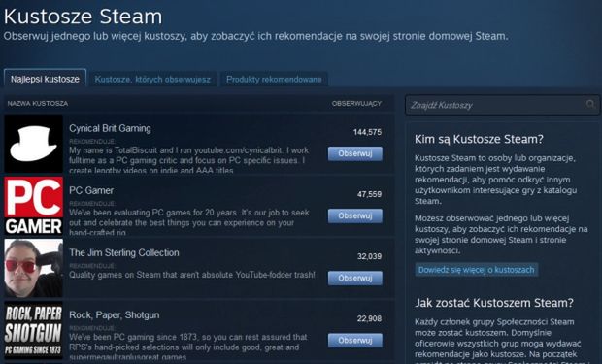This screenshot has width=602, height=364.
Task: Open Dowiedz się więcej o kustoszach link
Action: coord(476,270)
